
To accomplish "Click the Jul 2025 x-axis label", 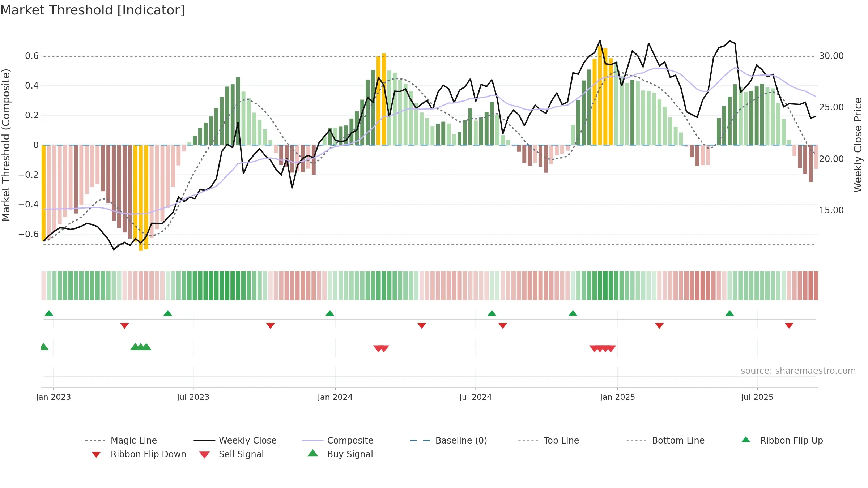I will 757,397.
